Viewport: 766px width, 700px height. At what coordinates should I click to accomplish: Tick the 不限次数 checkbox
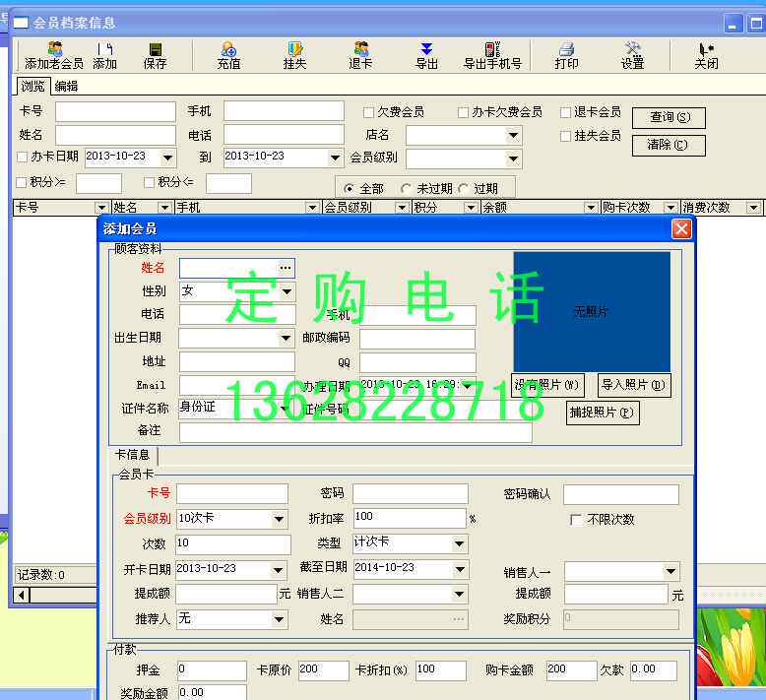[576, 520]
